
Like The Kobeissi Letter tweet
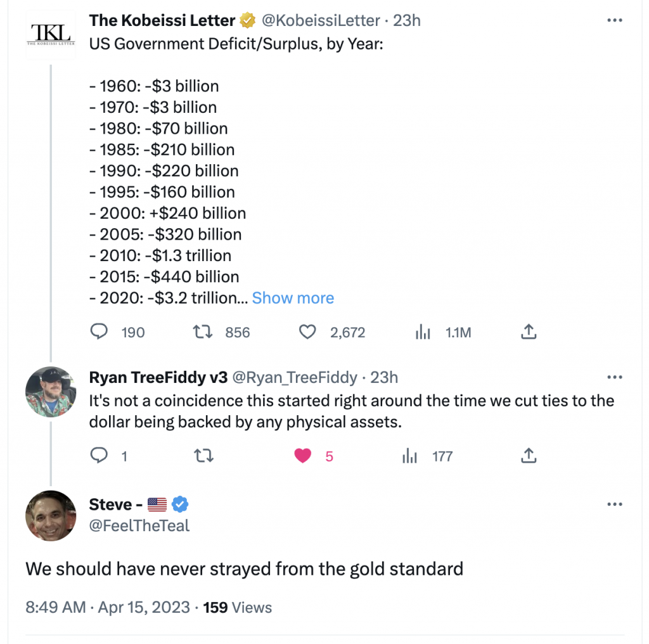click(x=307, y=332)
